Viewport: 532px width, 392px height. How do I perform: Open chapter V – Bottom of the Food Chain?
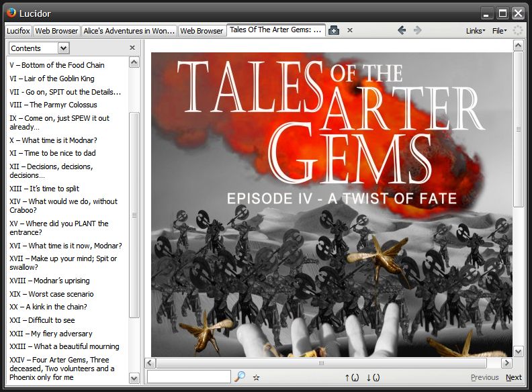57,65
